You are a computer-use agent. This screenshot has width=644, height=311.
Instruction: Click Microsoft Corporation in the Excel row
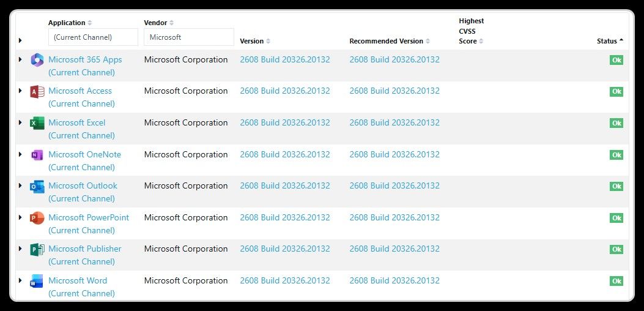click(186, 122)
